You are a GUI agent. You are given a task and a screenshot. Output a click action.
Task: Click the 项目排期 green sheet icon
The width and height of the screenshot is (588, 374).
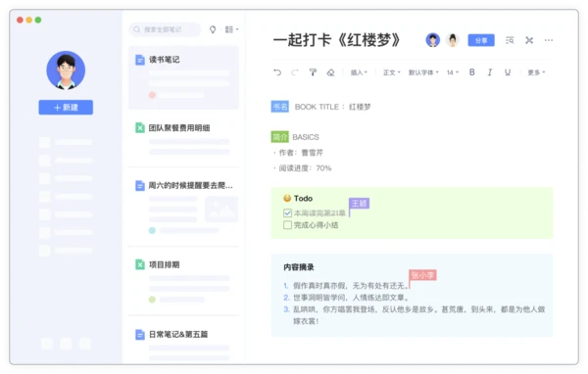pyautogui.click(x=140, y=264)
